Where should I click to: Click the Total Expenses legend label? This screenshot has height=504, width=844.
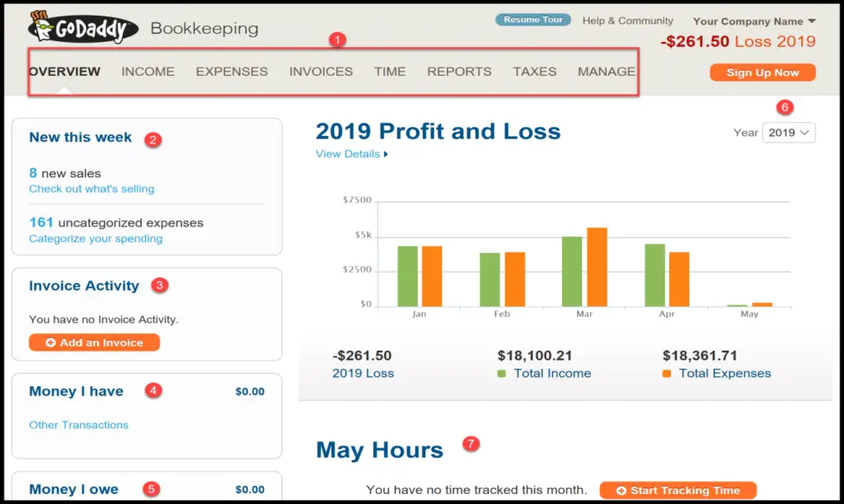[x=724, y=373]
